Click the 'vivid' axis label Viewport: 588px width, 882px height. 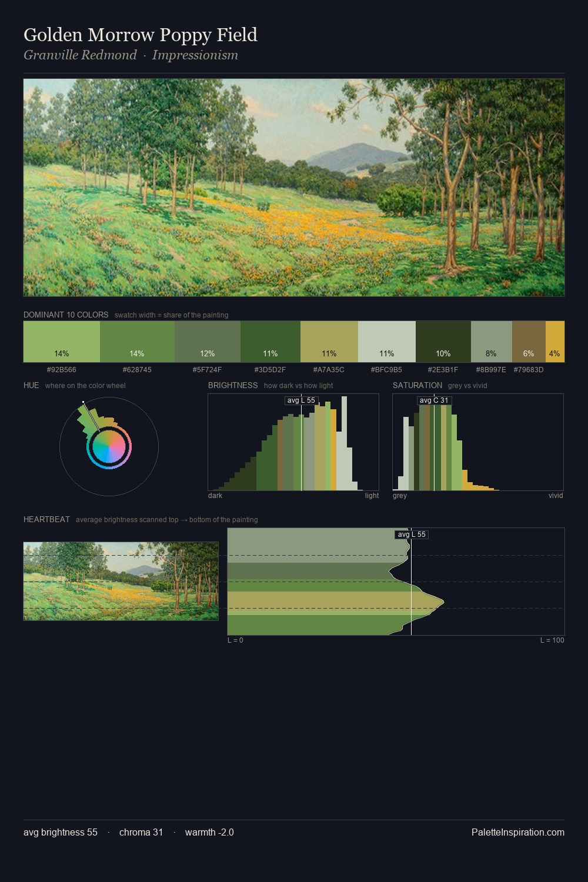coord(556,496)
